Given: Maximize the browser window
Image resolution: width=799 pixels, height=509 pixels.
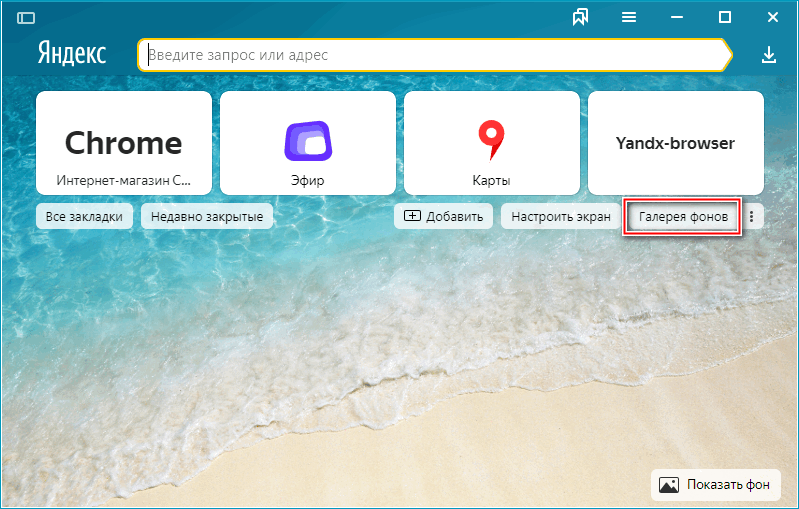Looking at the screenshot, I should tap(725, 17).
